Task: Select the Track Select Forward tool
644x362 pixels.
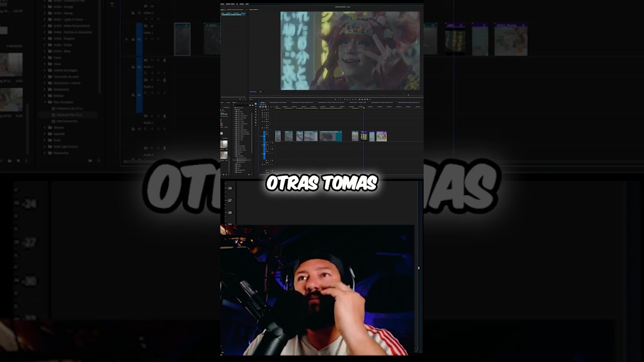Action: (x=256, y=107)
